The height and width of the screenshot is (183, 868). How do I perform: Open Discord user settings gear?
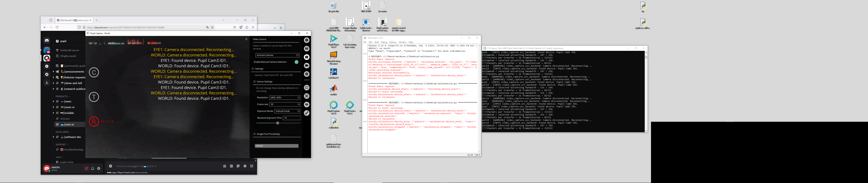coord(99,168)
